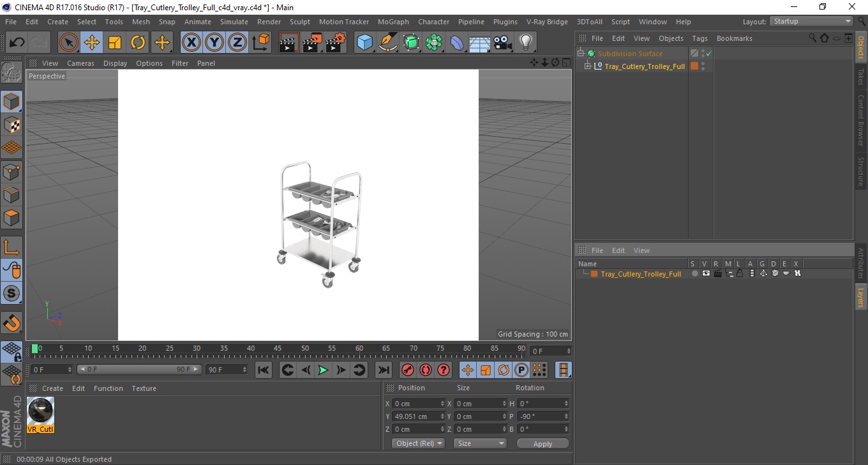Open the spline Pen tool
Screen dimensions: 868x465
388,43
